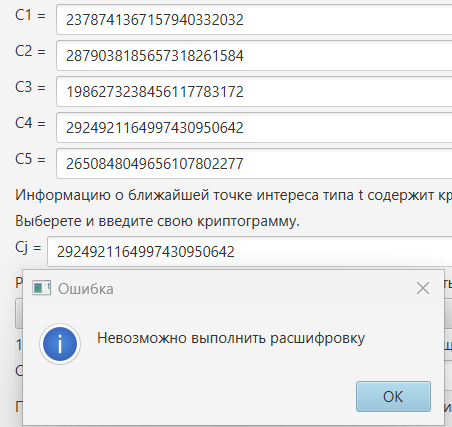Screen dimensions: 452x427
Task: Click the OK button in error dialog
Action: click(x=393, y=397)
